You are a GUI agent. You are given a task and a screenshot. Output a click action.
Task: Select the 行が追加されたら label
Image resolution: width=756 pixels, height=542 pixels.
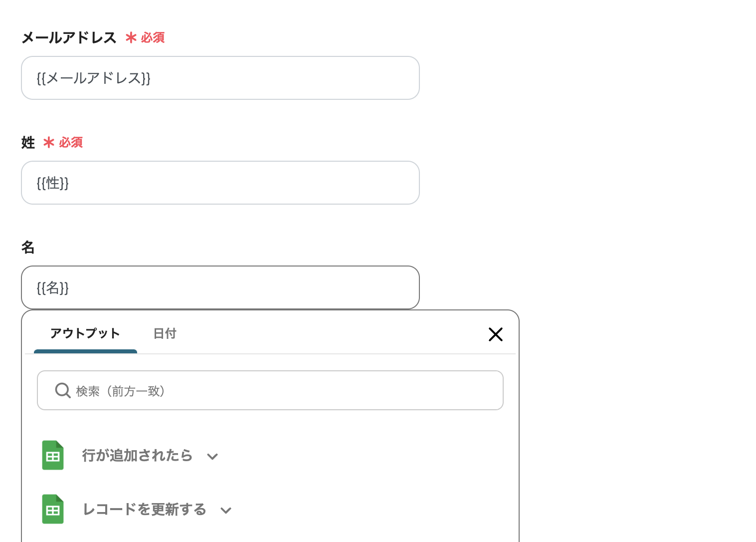pyautogui.click(x=137, y=455)
